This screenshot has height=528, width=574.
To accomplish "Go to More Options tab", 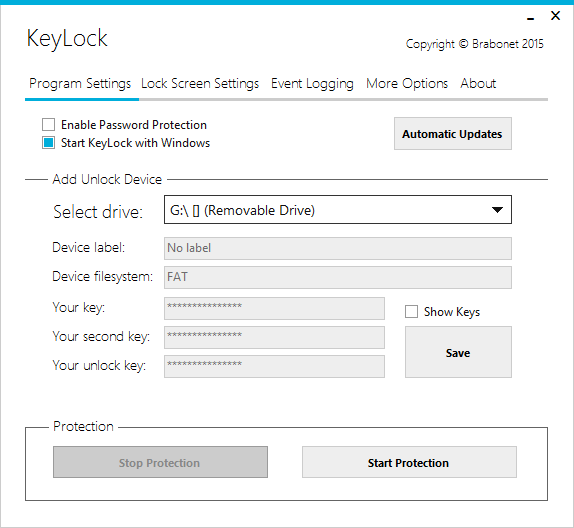I will coord(407,83).
